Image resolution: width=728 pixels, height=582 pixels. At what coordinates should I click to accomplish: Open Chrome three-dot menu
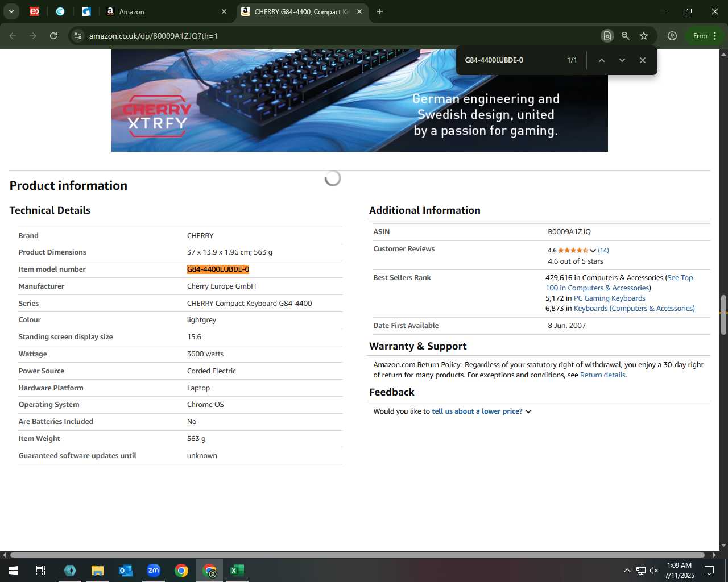715,36
